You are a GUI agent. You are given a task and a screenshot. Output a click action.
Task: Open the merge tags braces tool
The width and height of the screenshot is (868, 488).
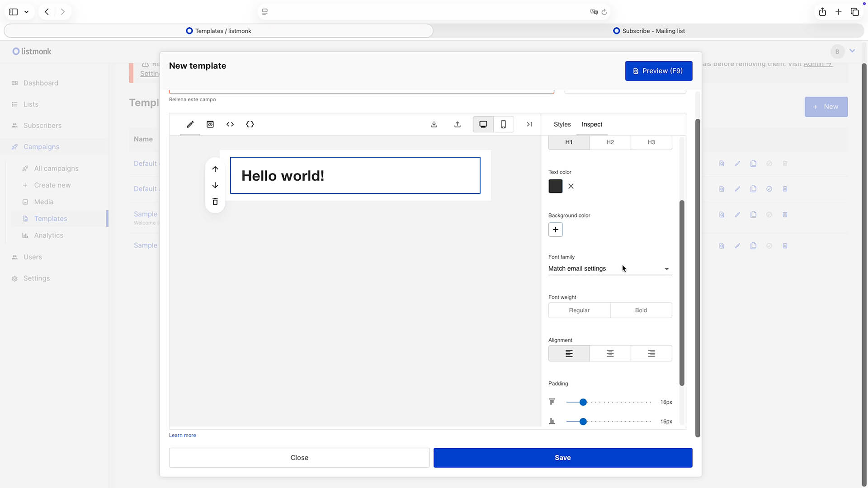coord(250,124)
